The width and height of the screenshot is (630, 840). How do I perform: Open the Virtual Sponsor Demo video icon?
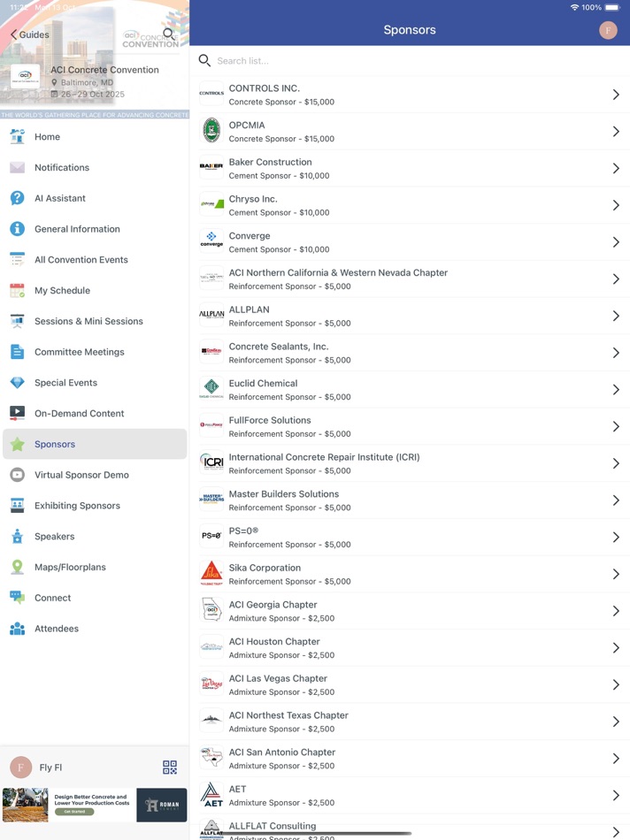pos(17,475)
